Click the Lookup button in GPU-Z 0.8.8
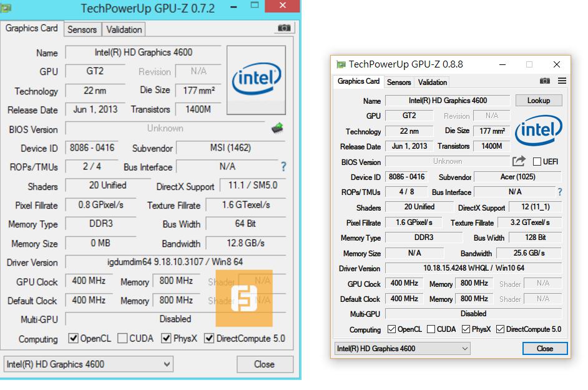 click(x=539, y=100)
